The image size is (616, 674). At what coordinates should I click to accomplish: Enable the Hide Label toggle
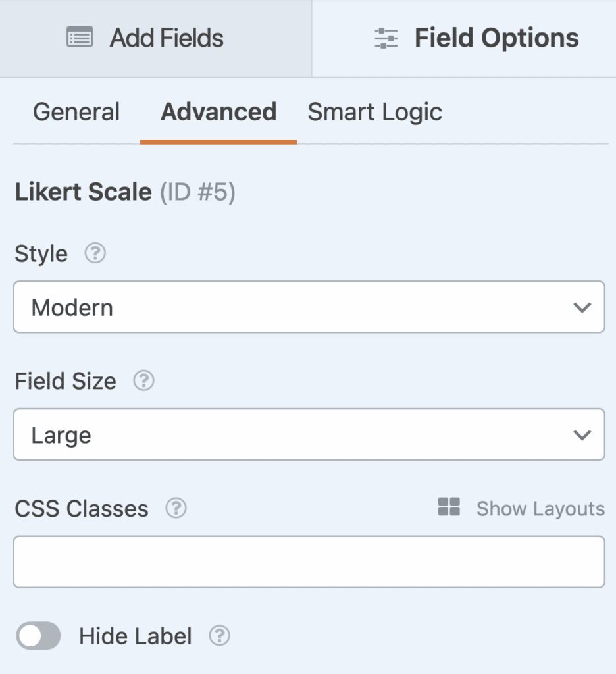tap(38, 636)
